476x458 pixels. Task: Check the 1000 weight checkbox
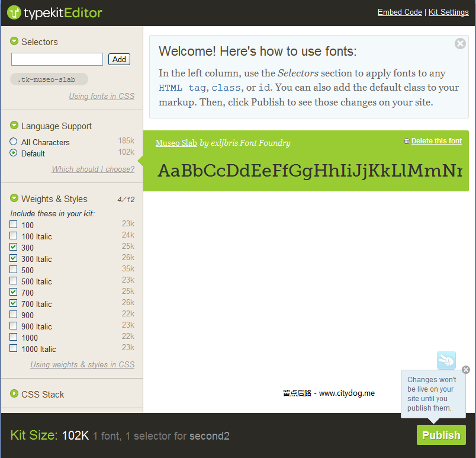tap(14, 337)
